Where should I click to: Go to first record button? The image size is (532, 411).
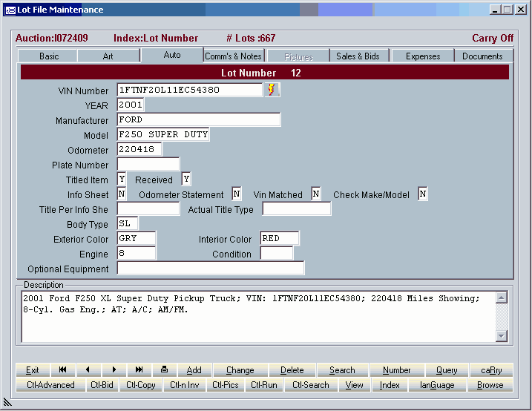(63, 370)
